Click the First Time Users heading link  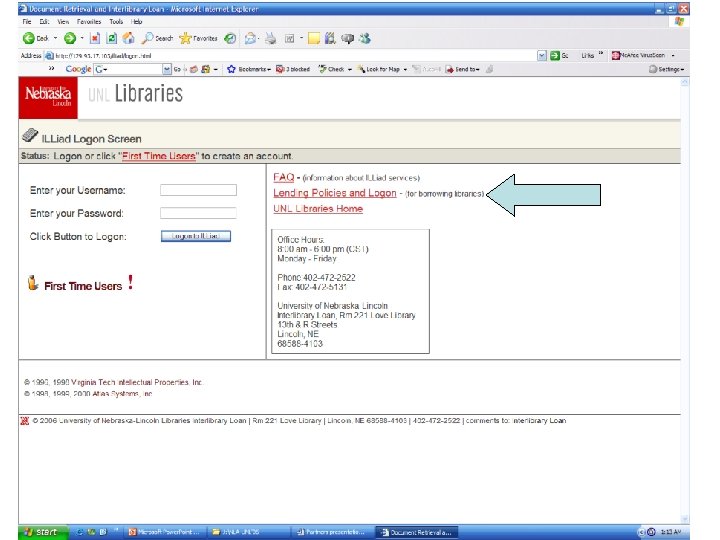point(83,286)
